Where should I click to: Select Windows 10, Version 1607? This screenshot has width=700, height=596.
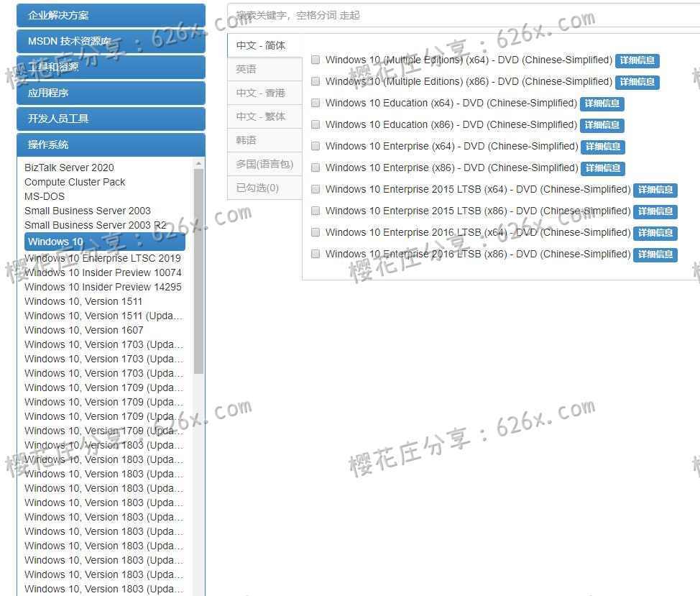[84, 330]
